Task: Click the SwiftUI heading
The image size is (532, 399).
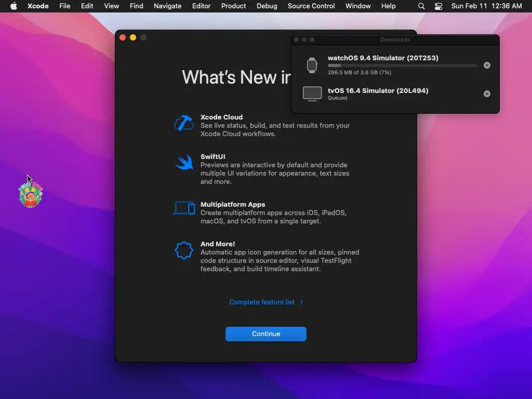Action: click(x=212, y=156)
